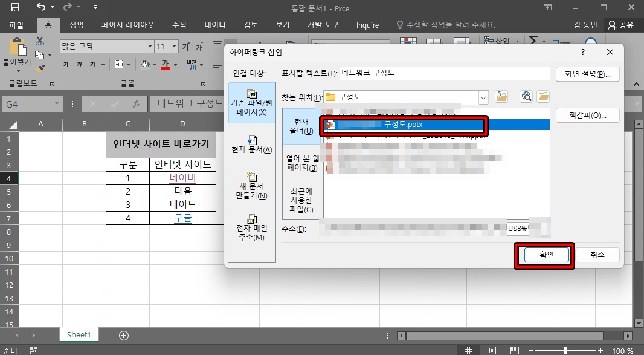644x355 pixels.
Task: Open help with the dialog question mark
Action: 583,52
